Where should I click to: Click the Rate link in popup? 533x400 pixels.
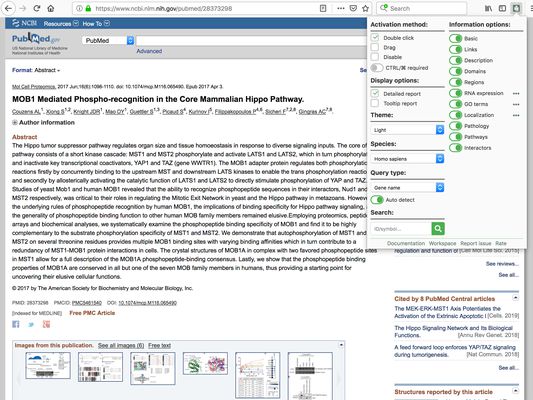[501, 243]
